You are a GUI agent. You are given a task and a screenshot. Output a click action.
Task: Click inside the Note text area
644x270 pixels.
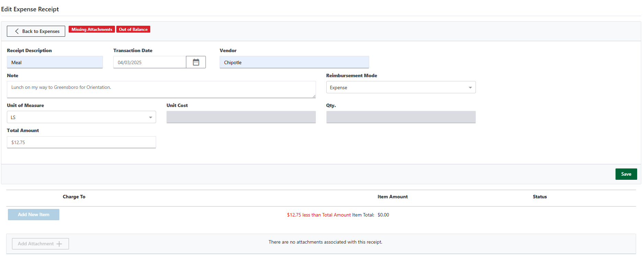point(161,90)
